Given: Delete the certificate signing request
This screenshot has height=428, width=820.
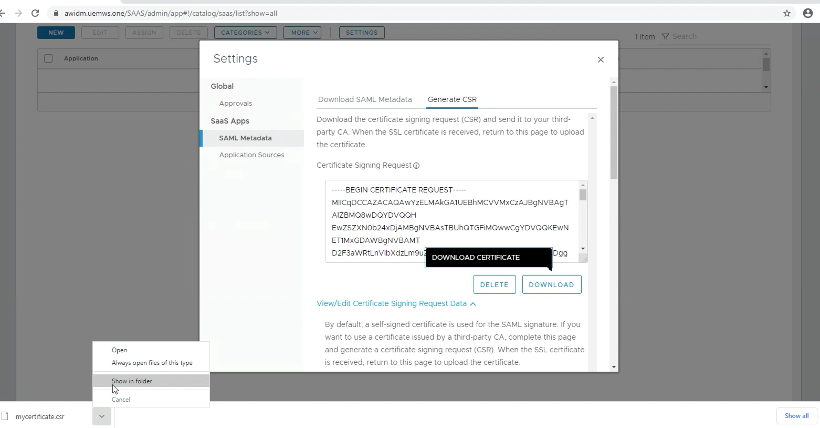Looking at the screenshot, I should pos(494,285).
